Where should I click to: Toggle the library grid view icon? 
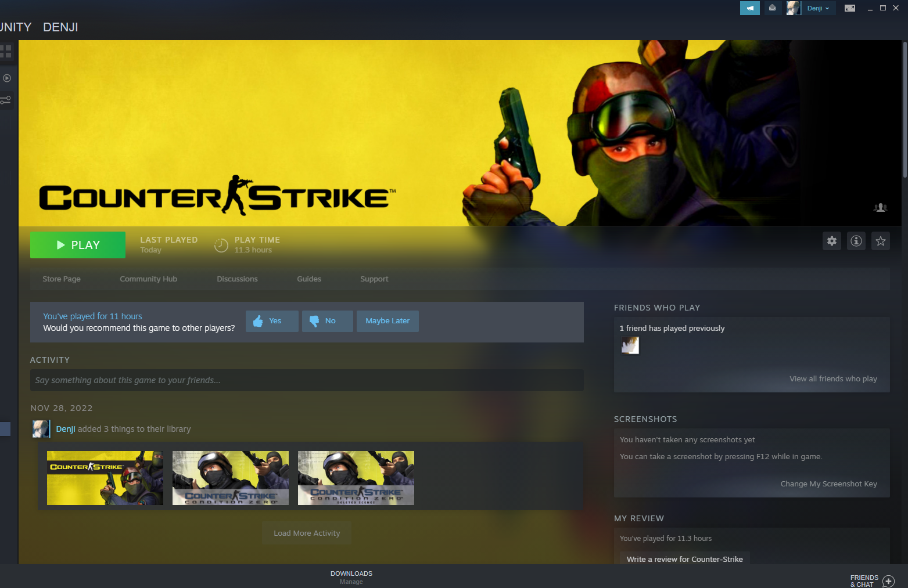click(x=6, y=52)
